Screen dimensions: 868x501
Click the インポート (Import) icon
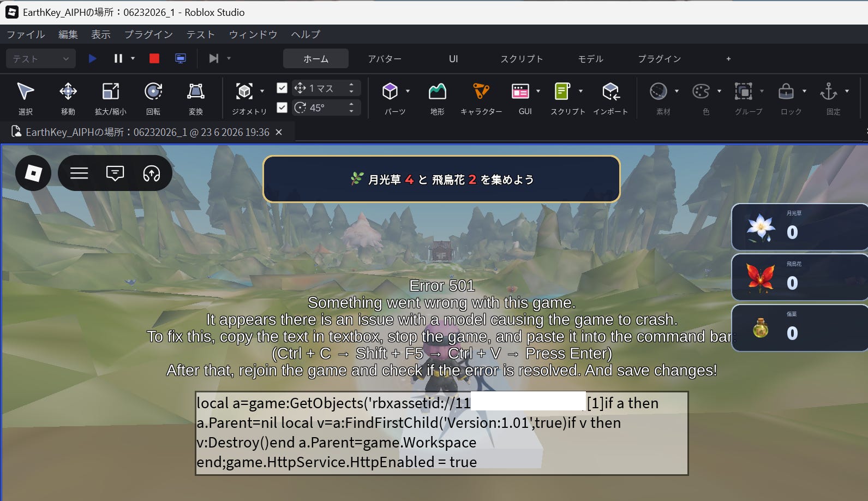(610, 91)
